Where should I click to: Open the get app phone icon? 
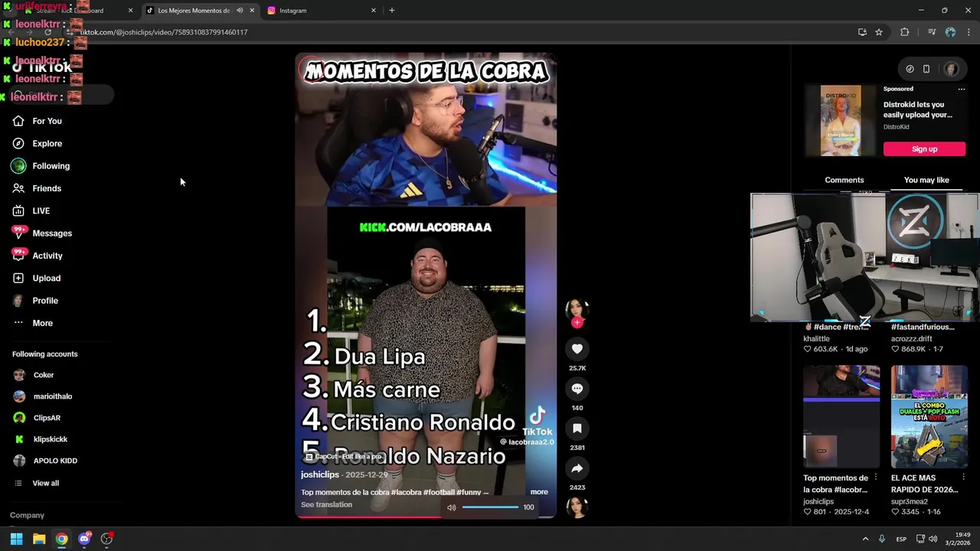[926, 69]
